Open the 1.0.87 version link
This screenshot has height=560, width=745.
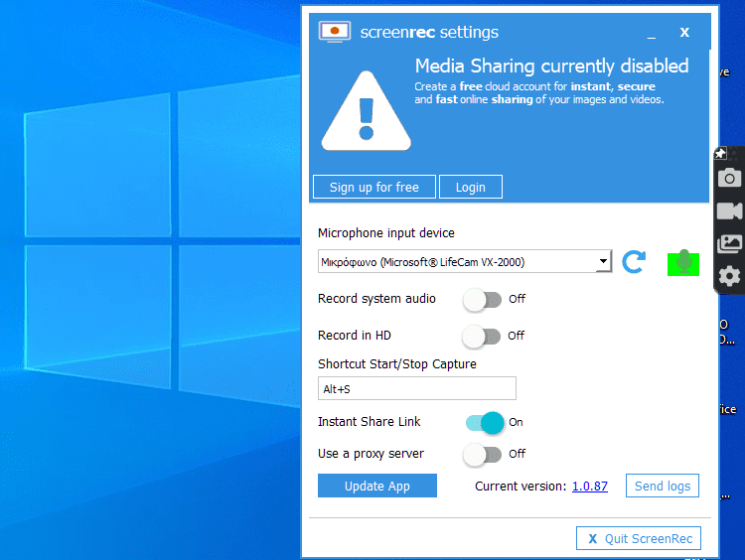click(590, 487)
